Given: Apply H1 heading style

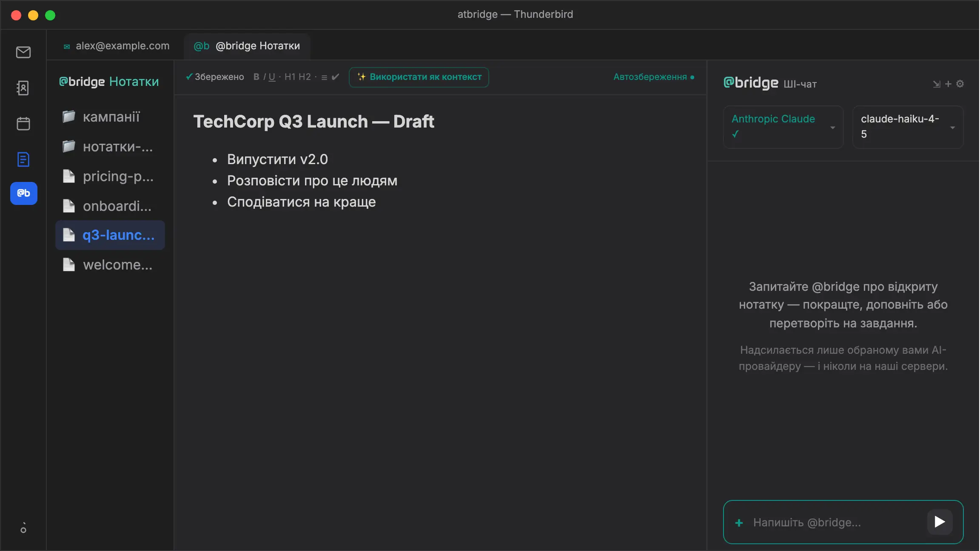Looking at the screenshot, I should [x=290, y=77].
